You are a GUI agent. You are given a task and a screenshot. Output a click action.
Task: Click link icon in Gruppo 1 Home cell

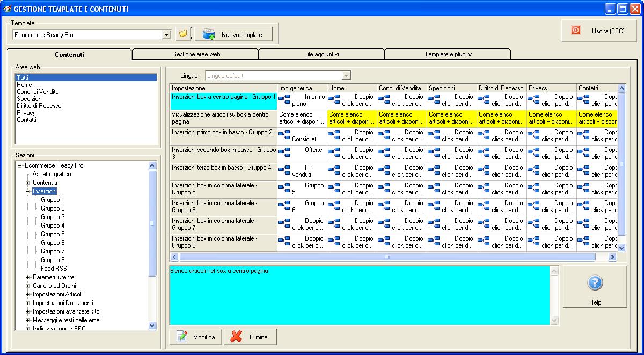pos(333,100)
